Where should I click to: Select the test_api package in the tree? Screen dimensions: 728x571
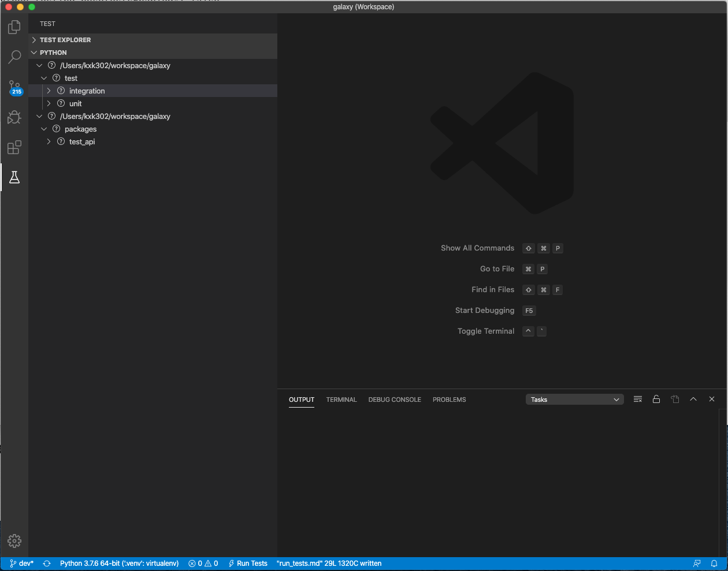click(x=81, y=141)
